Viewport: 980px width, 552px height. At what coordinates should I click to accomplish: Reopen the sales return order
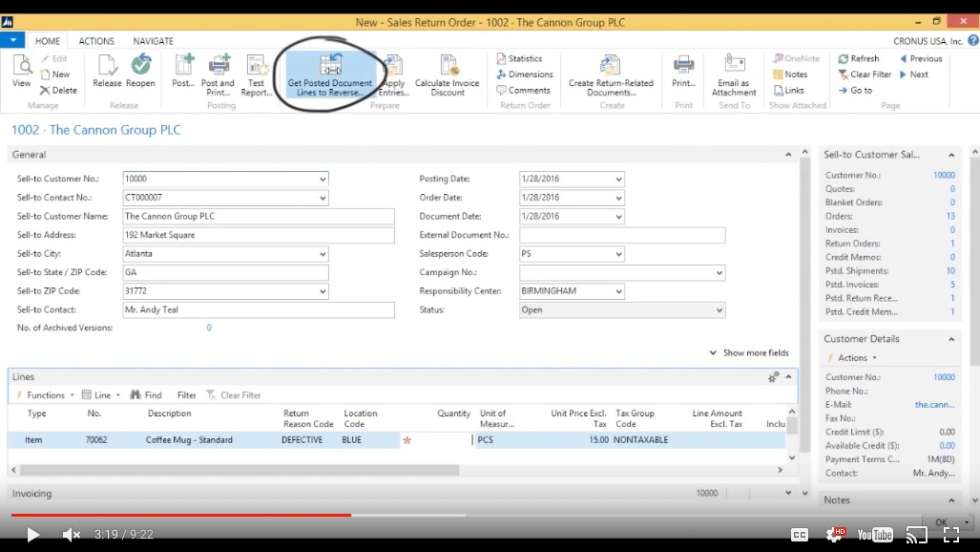pyautogui.click(x=140, y=71)
